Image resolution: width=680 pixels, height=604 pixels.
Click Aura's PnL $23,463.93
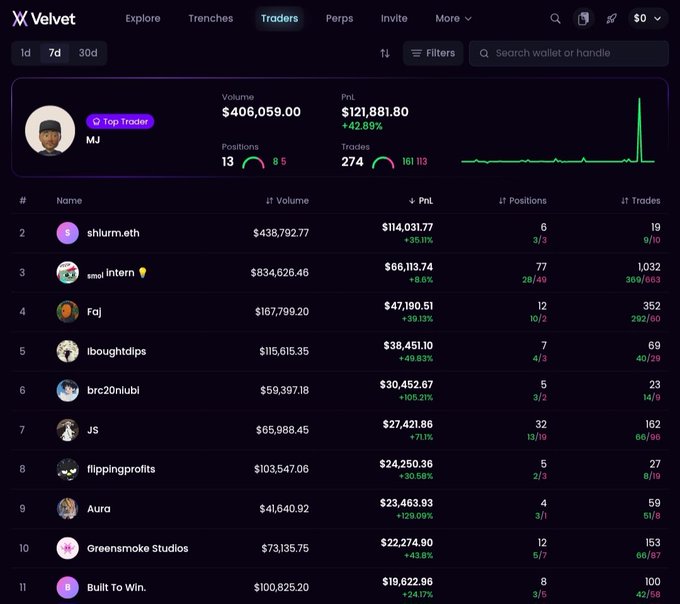point(406,503)
